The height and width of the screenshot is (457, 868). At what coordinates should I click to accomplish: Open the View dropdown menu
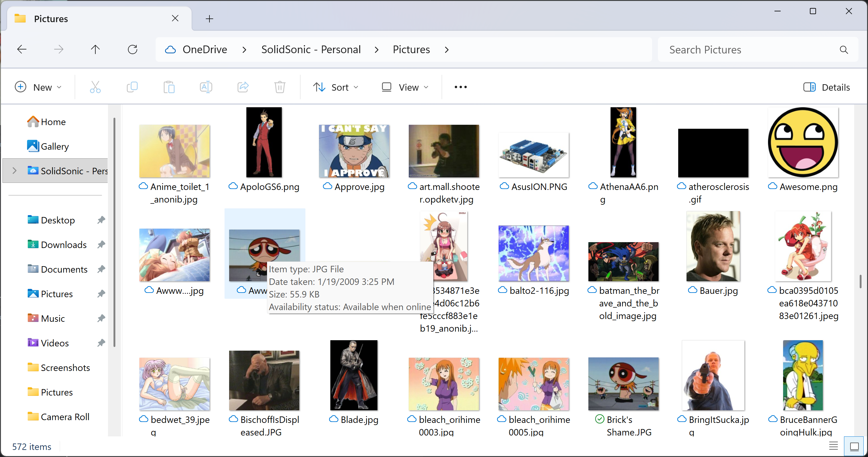pyautogui.click(x=405, y=87)
